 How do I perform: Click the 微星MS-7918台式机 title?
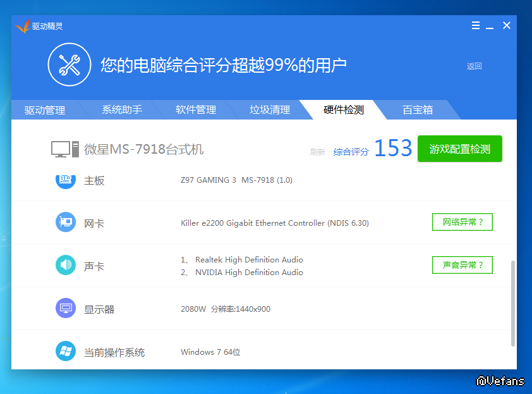[x=144, y=149]
